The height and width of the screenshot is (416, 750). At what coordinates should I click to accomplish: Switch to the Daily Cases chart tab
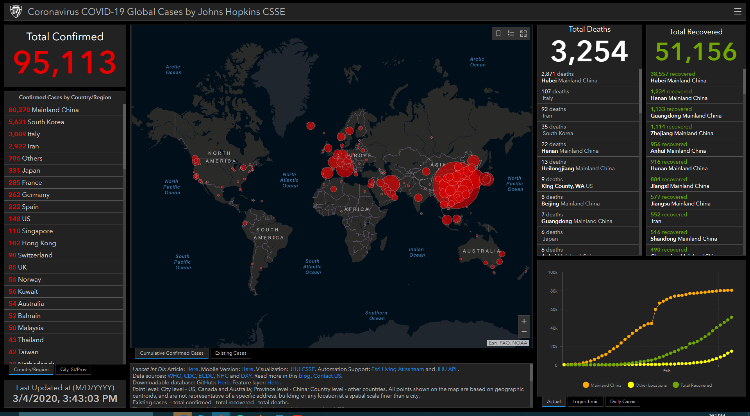[622, 401]
